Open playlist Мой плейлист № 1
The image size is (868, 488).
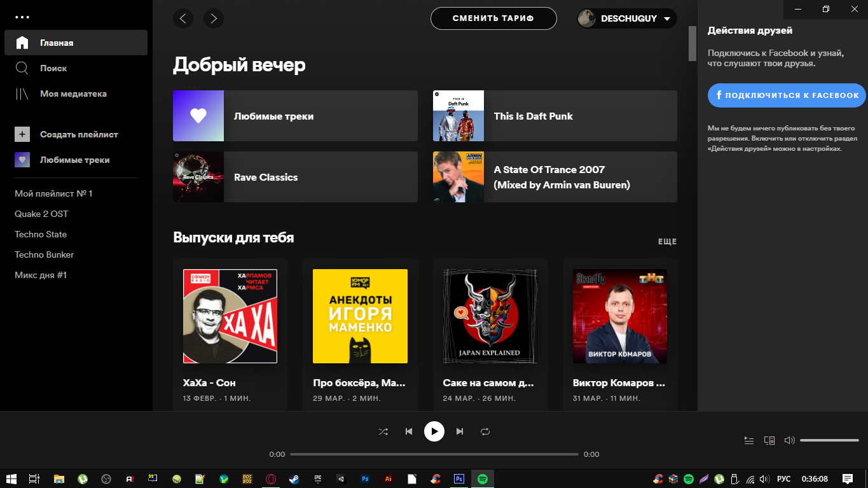click(x=53, y=193)
